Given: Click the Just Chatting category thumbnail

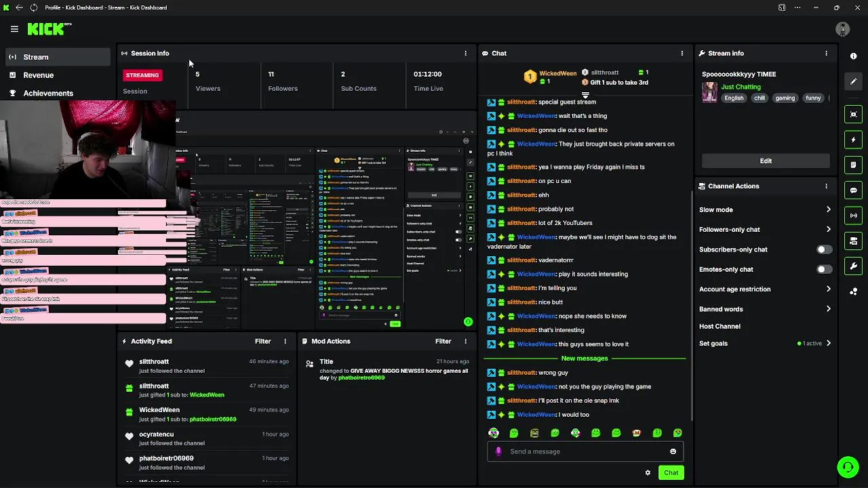Looking at the screenshot, I should click(709, 92).
